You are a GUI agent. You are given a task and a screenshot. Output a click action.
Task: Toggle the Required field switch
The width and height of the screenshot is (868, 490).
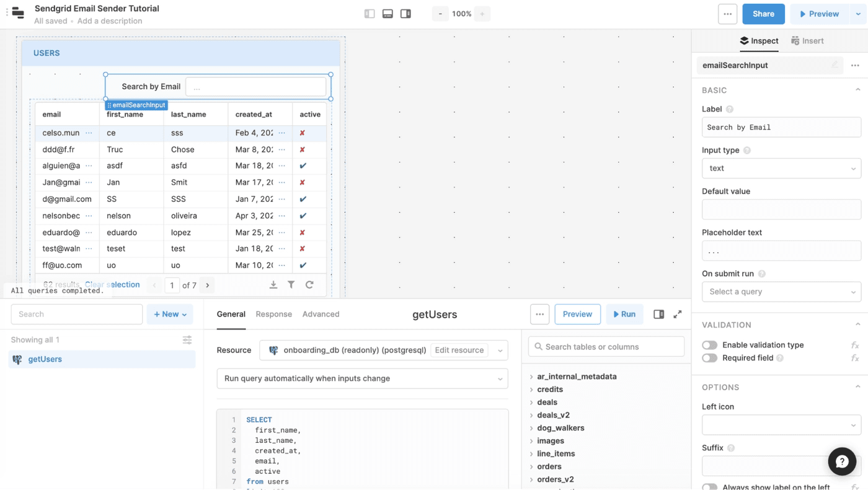pyautogui.click(x=710, y=358)
